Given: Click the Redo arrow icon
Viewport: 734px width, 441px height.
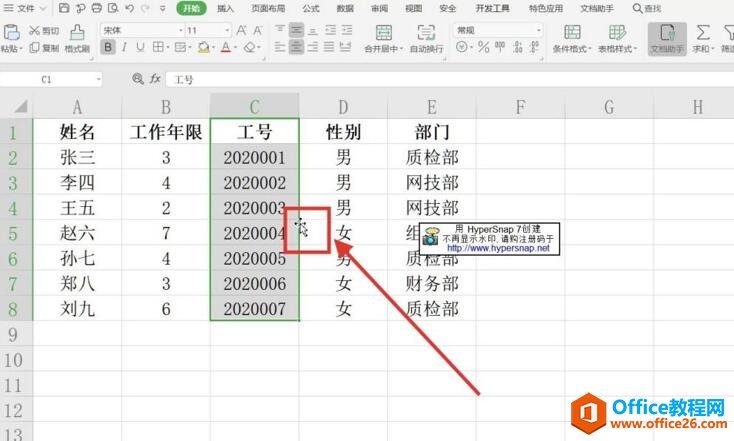Looking at the screenshot, I should [x=146, y=8].
